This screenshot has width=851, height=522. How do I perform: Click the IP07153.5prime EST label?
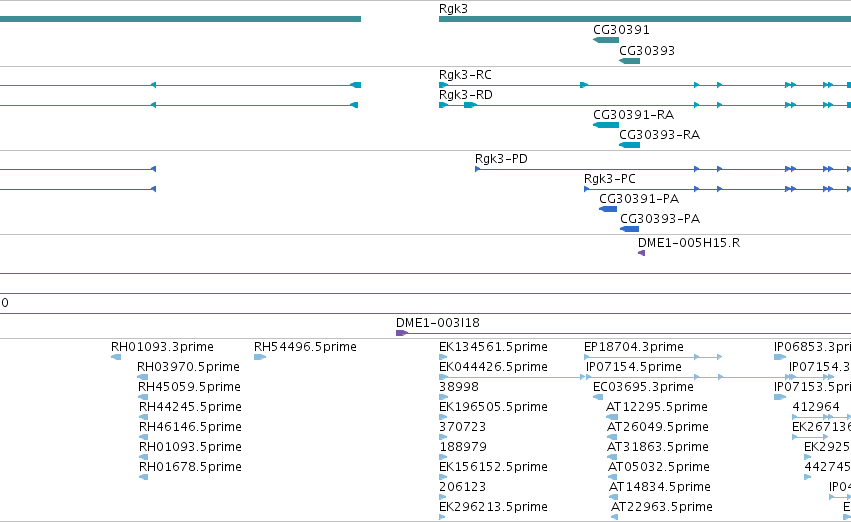(812, 387)
